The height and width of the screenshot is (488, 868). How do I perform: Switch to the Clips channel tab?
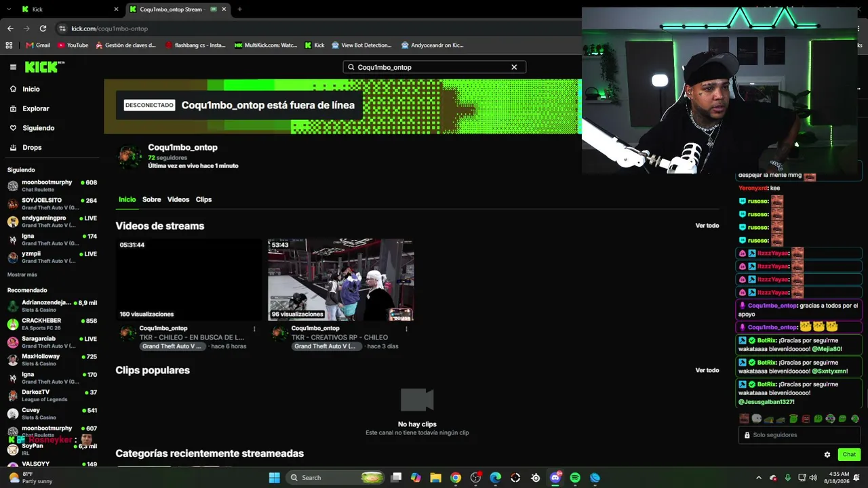pyautogui.click(x=204, y=199)
